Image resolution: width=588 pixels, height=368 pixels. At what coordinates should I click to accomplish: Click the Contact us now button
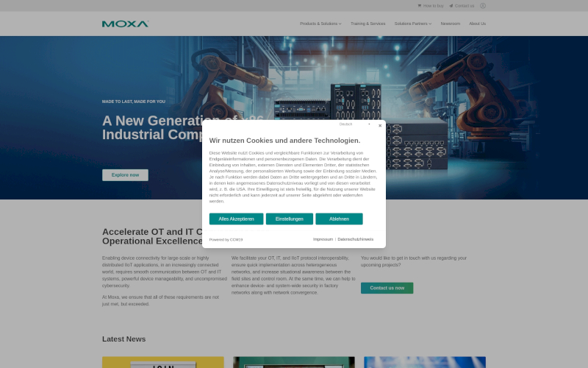[x=387, y=288]
